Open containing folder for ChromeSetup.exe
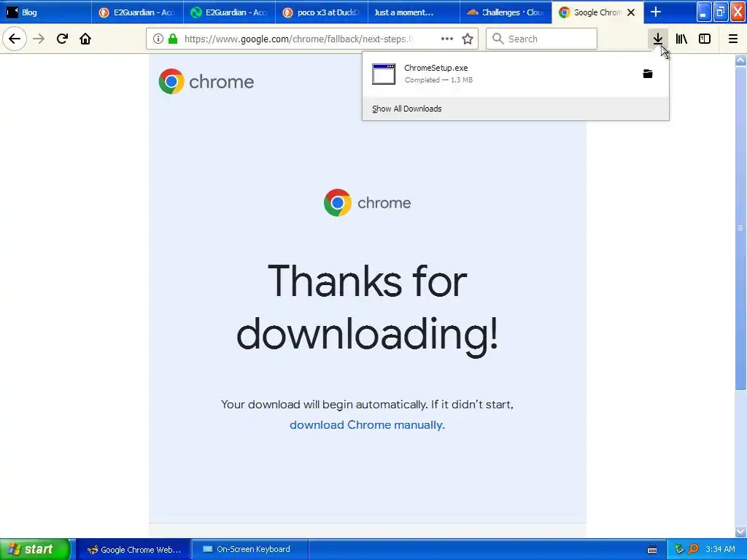Viewport: 747px width, 560px height. pos(648,74)
